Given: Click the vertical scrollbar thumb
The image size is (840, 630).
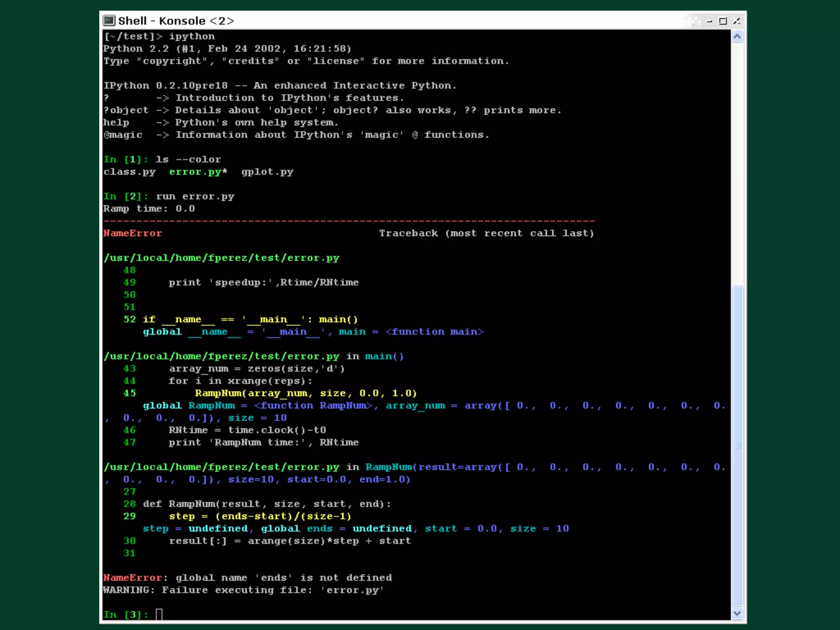Looking at the screenshot, I should click(737, 445).
